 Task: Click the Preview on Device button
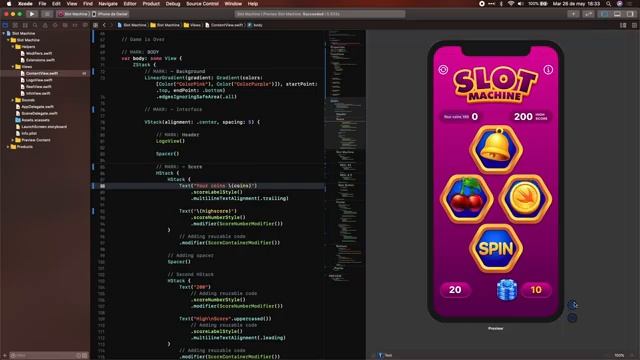[573, 318]
